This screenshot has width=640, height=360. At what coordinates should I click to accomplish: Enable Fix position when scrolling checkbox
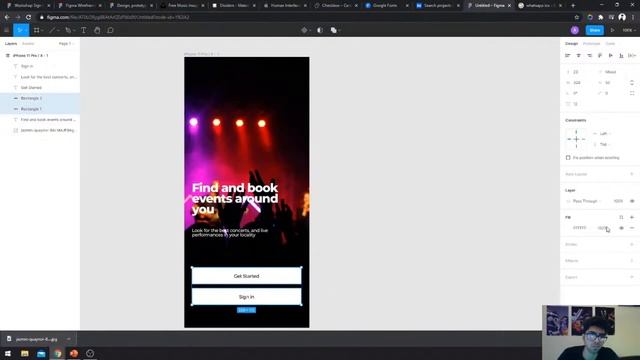568,158
